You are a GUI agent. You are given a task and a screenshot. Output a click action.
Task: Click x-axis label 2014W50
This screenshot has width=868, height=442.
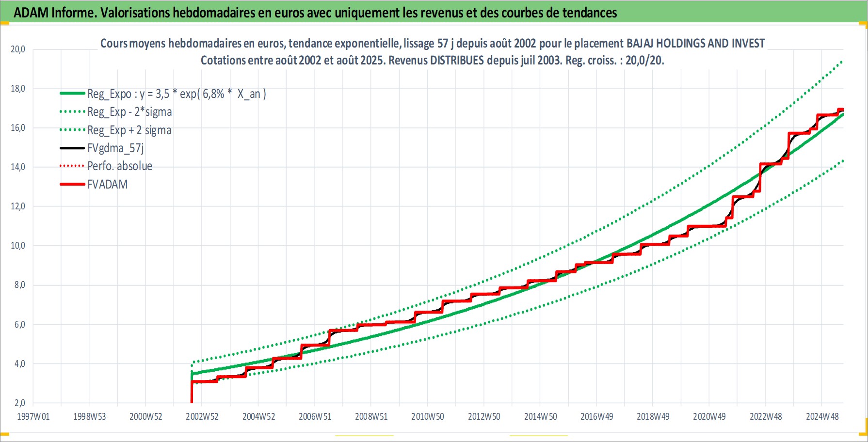coord(541,417)
